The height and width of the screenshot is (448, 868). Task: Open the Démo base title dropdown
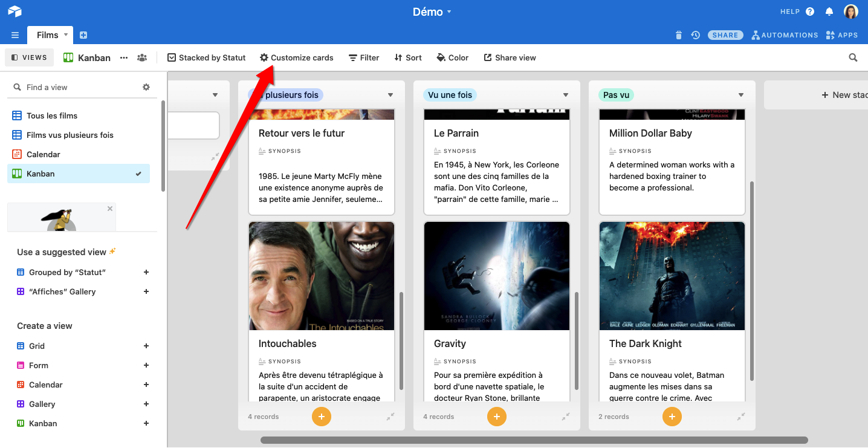tap(432, 11)
